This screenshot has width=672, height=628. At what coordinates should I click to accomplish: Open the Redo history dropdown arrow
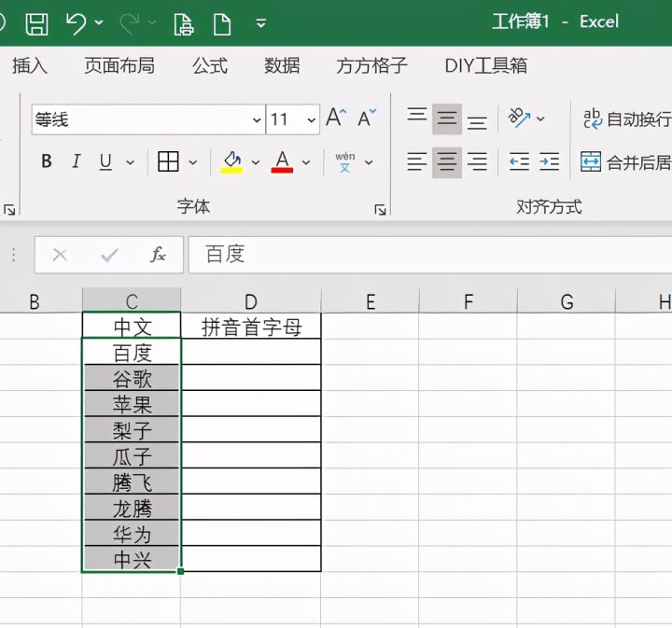(152, 22)
